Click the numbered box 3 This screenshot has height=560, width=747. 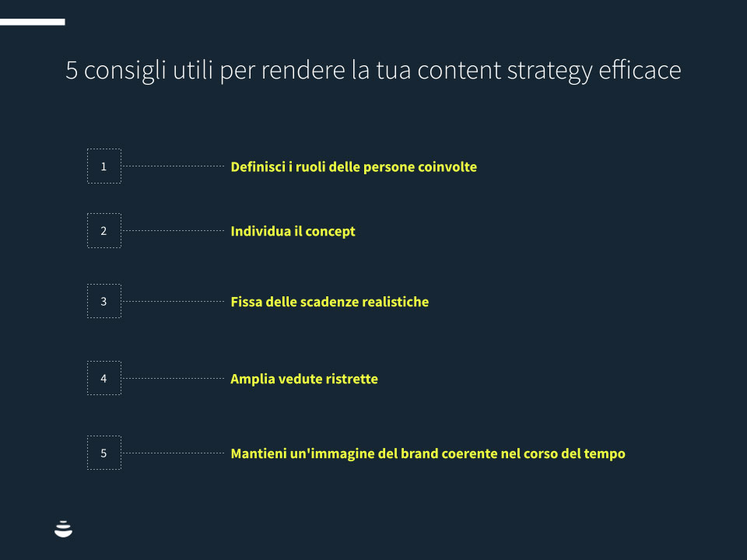click(x=104, y=301)
